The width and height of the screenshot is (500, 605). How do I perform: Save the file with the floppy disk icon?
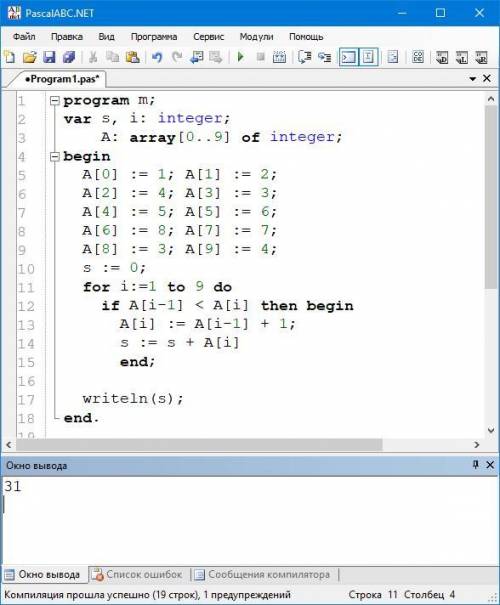click(49, 57)
